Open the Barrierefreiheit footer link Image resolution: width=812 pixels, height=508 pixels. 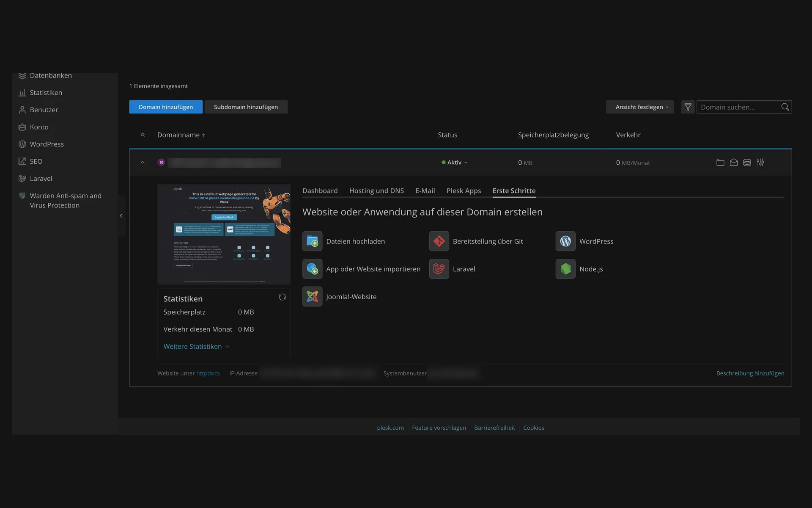coord(495,428)
